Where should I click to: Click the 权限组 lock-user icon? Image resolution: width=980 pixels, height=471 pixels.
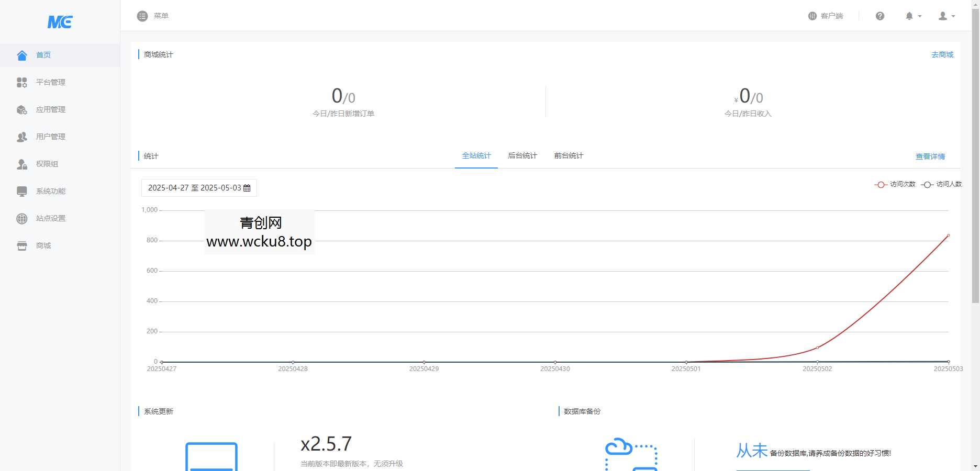pyautogui.click(x=22, y=164)
